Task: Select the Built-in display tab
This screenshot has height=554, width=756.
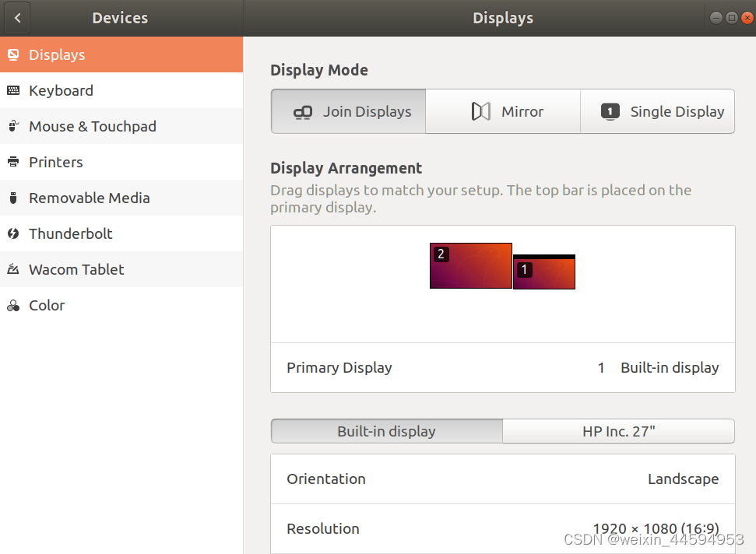Action: [x=387, y=431]
